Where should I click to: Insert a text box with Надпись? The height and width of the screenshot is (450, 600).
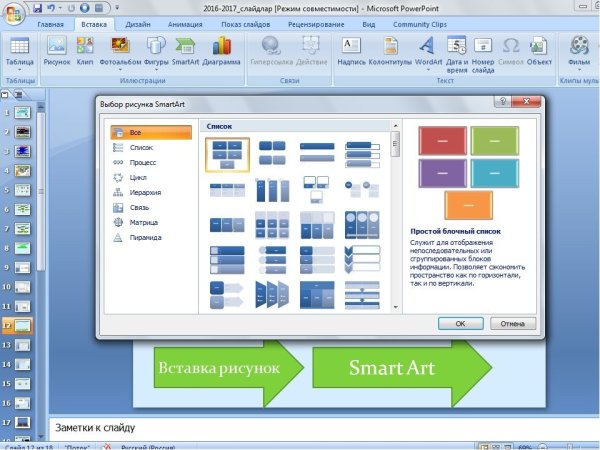click(x=351, y=50)
